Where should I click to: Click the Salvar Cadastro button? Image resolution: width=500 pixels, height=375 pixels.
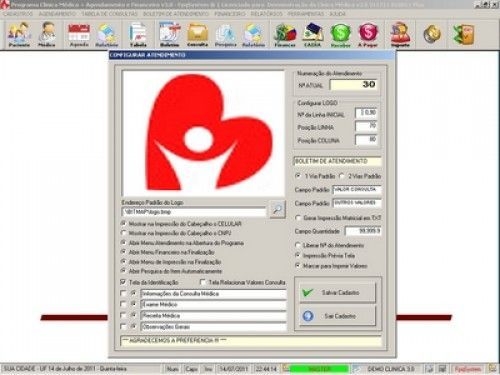click(x=337, y=292)
